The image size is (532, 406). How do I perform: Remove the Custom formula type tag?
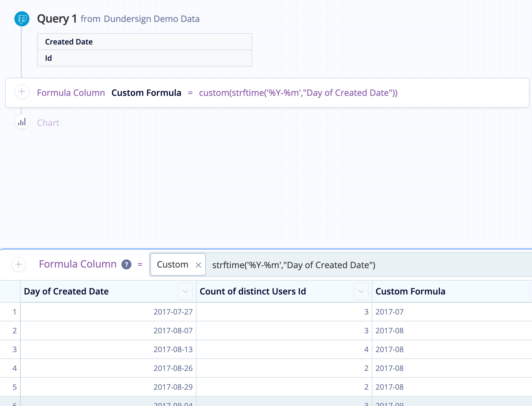[198, 265]
